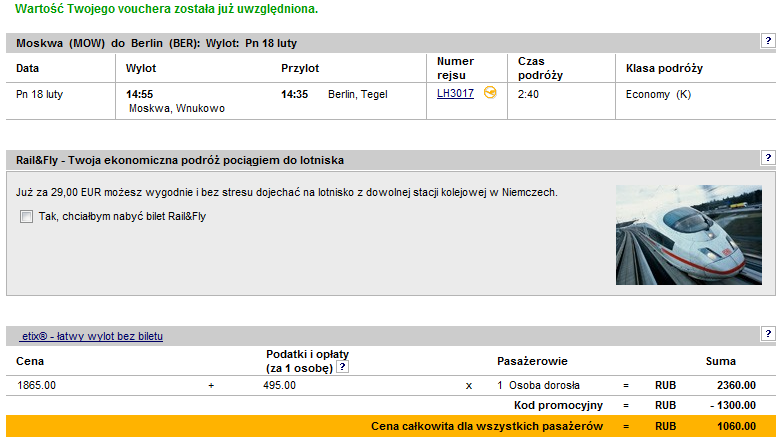Click the 'Klasa podróży' column header
The width and height of the screenshot is (780, 439).
click(664, 68)
